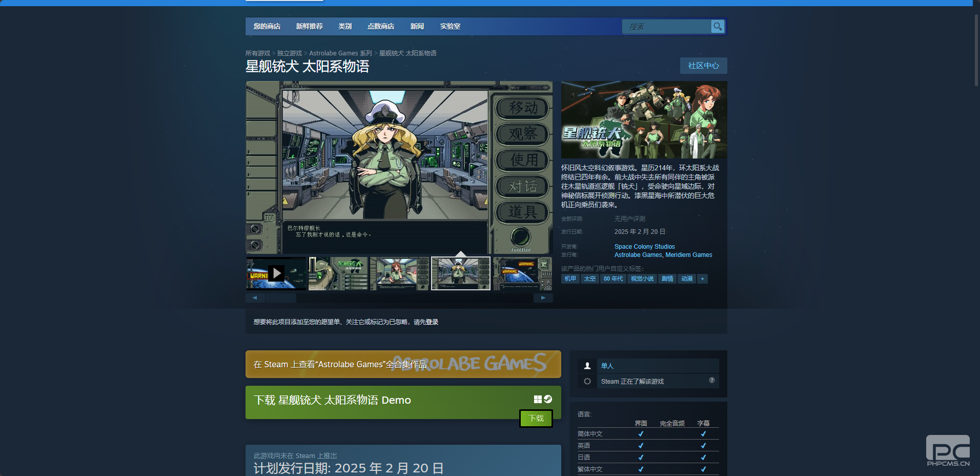This screenshot has height=476, width=980.
Task: Click the page vertical scrollbar thumb
Action: point(976,50)
